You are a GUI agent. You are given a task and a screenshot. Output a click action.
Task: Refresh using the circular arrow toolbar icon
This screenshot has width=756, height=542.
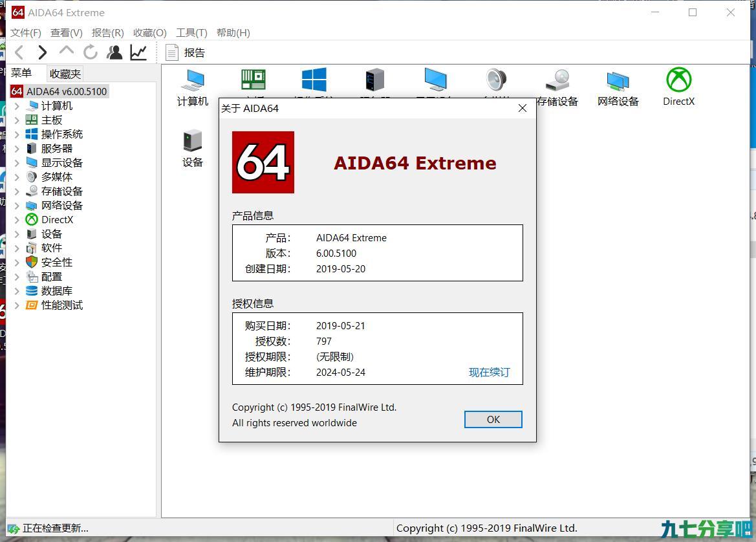point(90,52)
